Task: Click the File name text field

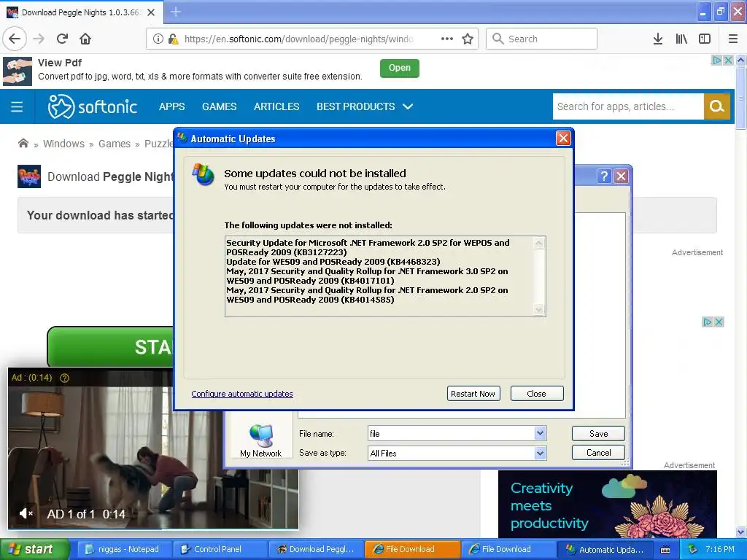Action: click(x=451, y=433)
